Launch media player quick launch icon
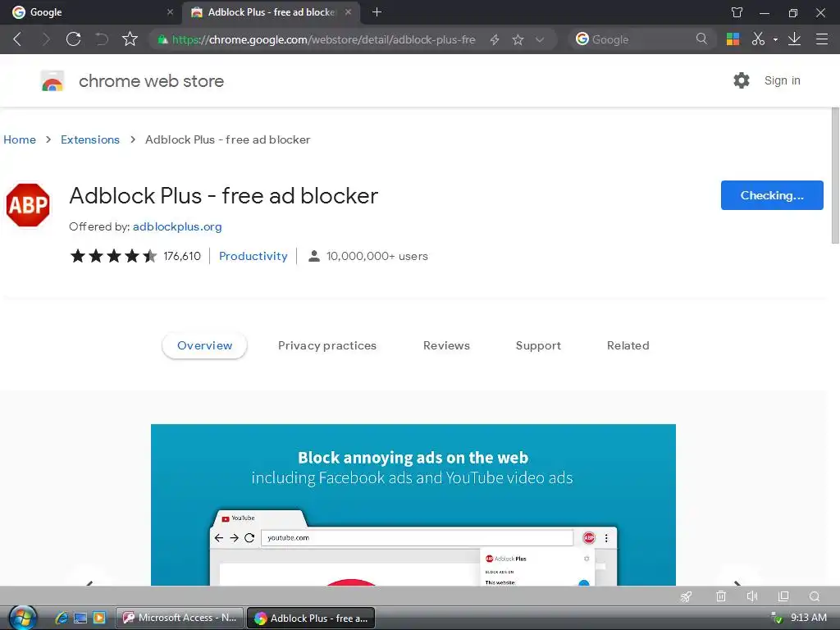This screenshot has height=630, width=840. [x=99, y=618]
